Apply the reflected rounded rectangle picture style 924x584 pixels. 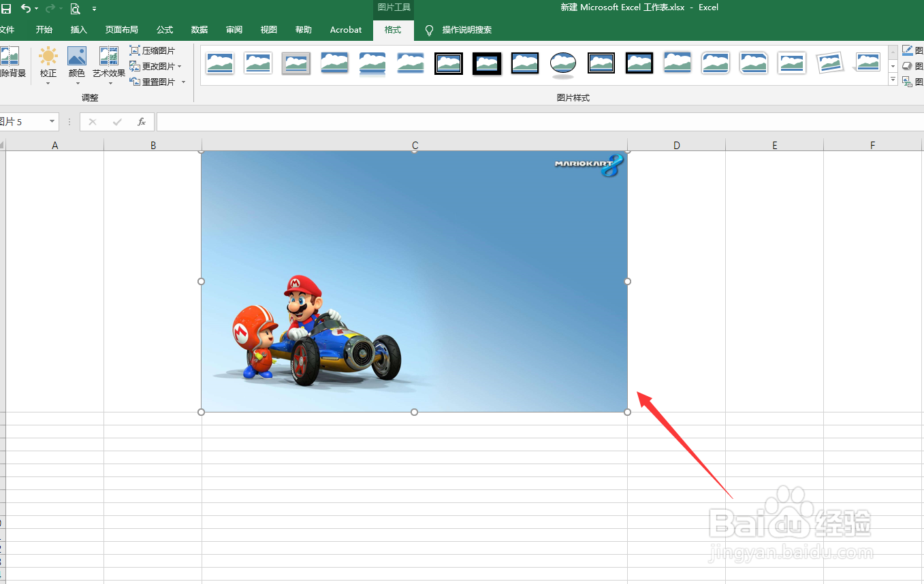click(x=372, y=63)
